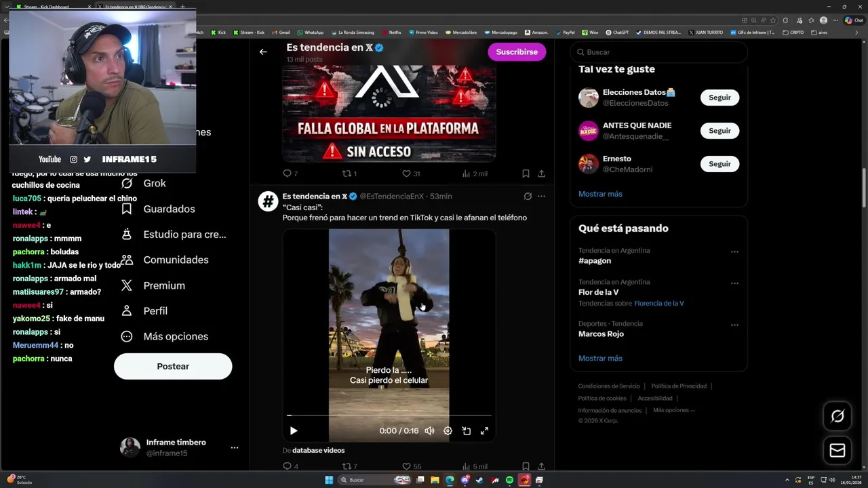
Task: Reply to the Casi casi post
Action: coord(290,466)
